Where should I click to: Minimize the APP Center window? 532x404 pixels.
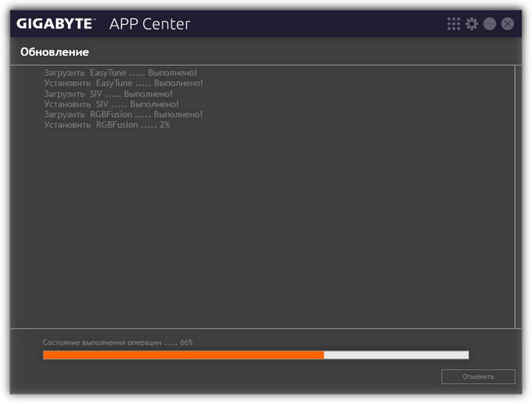pyautogui.click(x=490, y=24)
